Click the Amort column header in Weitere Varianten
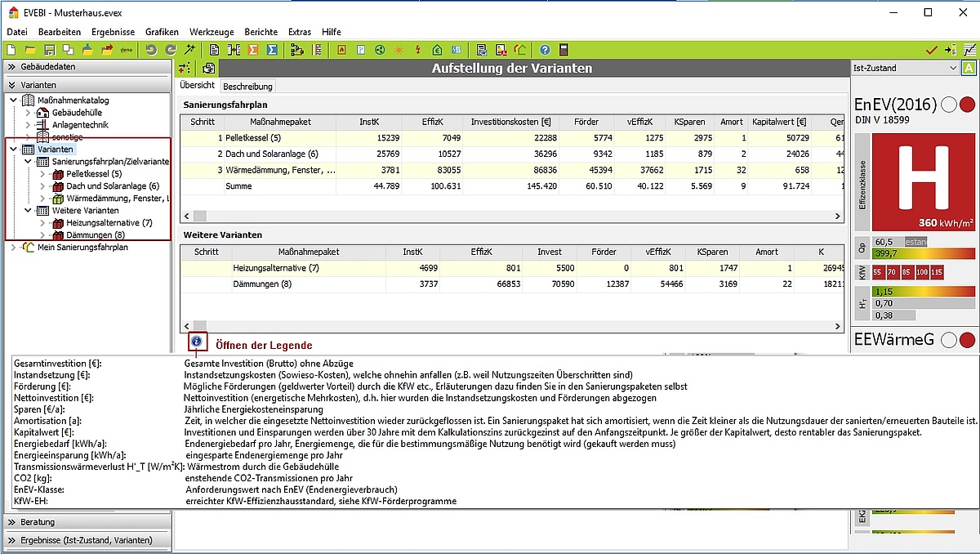This screenshot has height=554, width=980. [x=766, y=252]
